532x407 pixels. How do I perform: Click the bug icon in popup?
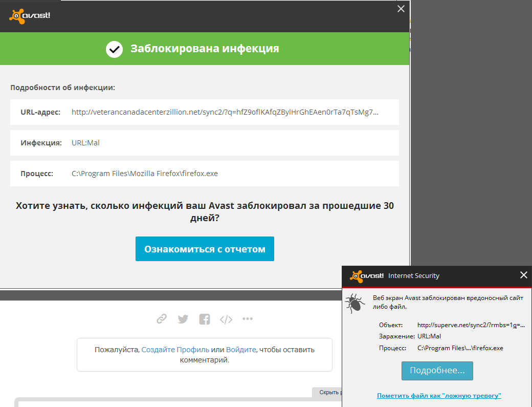(x=355, y=303)
